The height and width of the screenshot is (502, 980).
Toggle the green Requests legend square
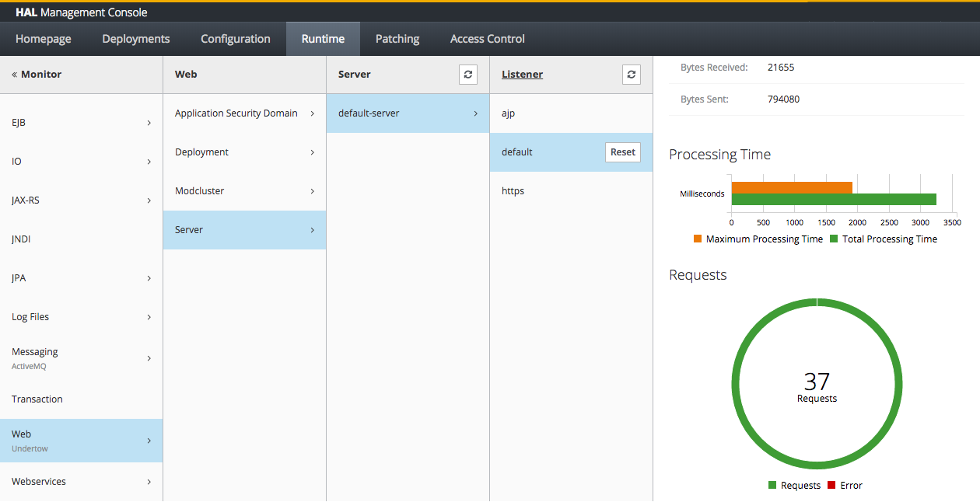pyautogui.click(x=772, y=486)
